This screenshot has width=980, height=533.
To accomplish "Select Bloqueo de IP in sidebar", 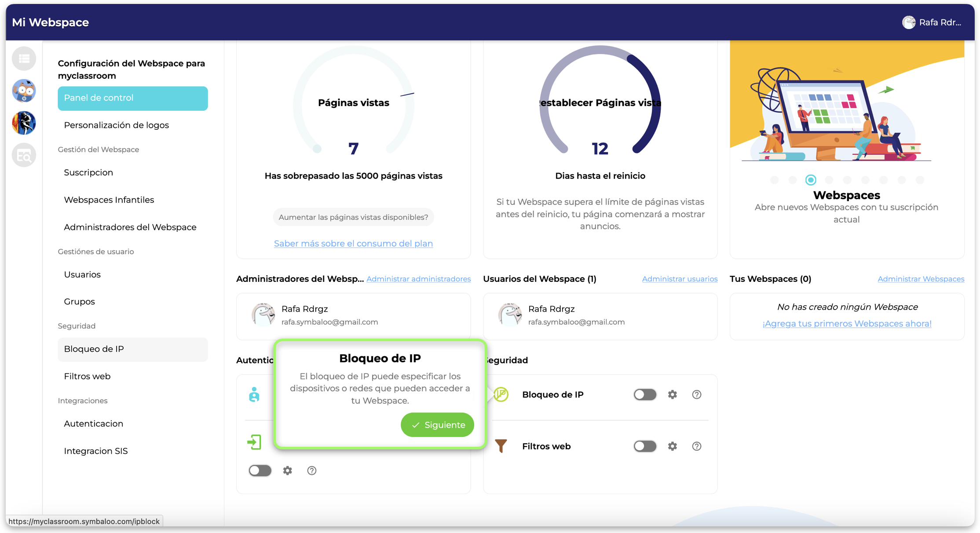I will [133, 349].
